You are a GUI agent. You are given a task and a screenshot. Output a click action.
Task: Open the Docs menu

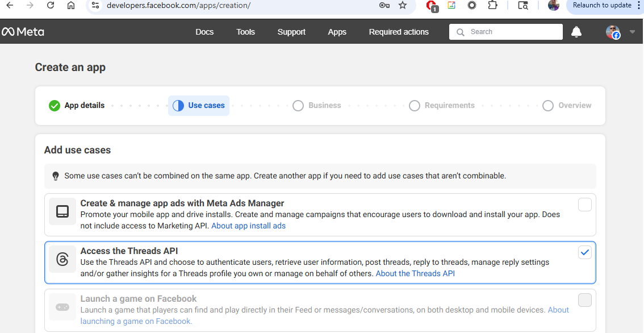[x=204, y=32]
